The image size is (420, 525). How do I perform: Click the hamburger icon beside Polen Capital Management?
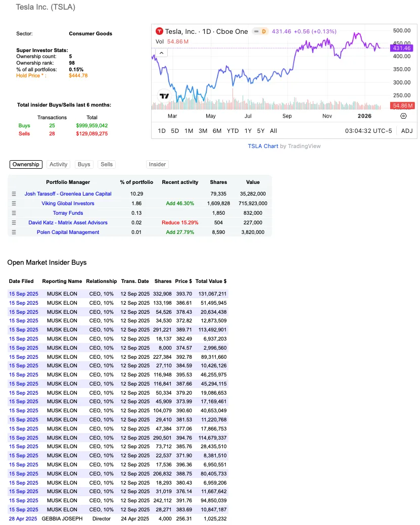tap(14, 232)
